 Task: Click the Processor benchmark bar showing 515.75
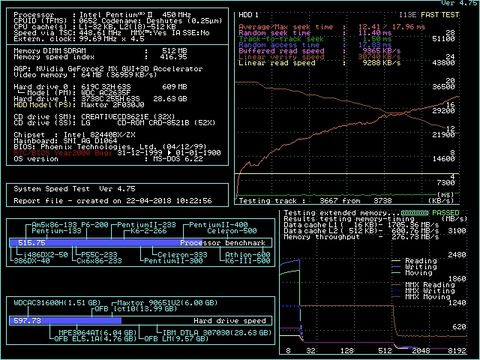click(x=140, y=243)
